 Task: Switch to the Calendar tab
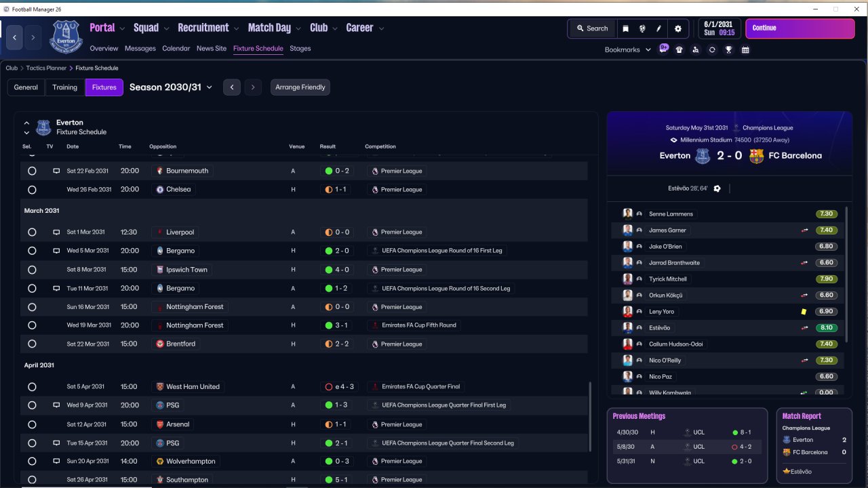pyautogui.click(x=176, y=49)
